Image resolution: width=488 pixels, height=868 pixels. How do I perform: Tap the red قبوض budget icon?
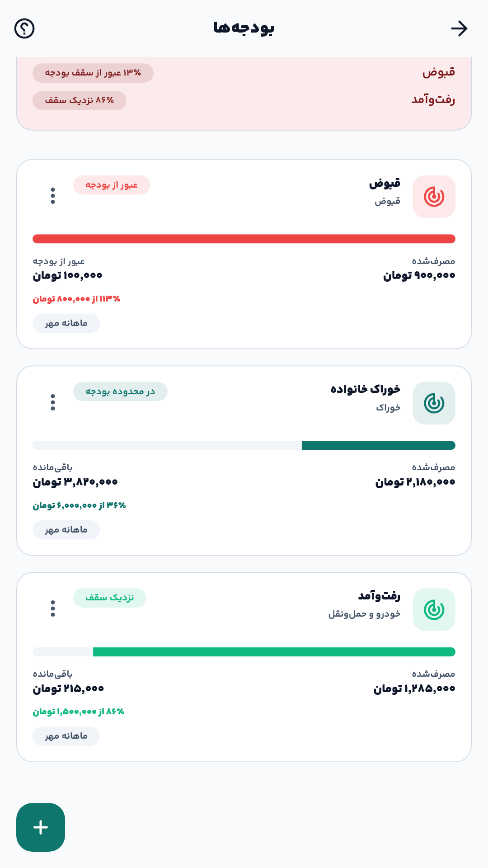434,197
